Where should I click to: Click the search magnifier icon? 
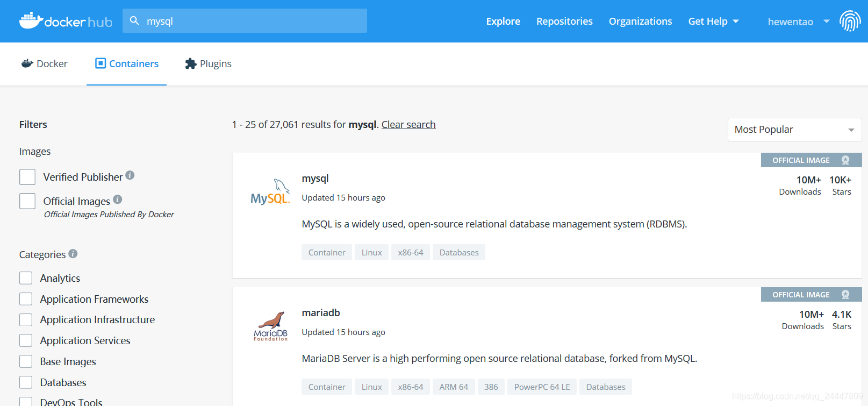tap(134, 21)
